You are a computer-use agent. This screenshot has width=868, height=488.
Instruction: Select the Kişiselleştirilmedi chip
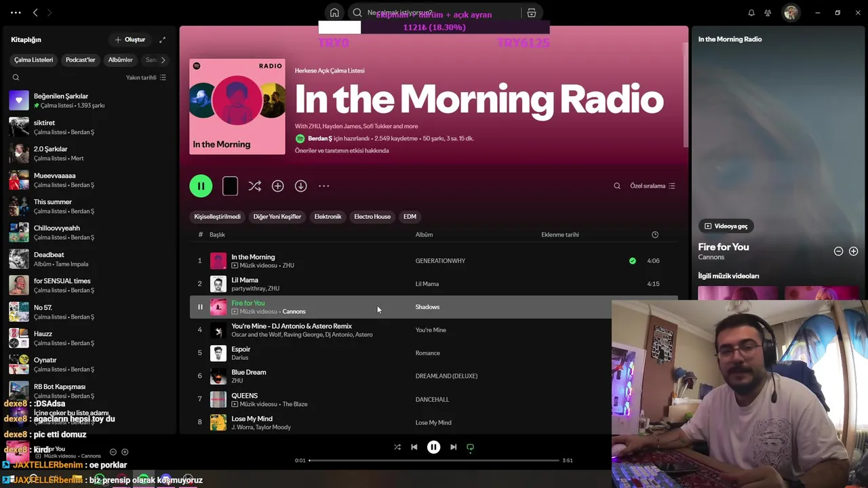(217, 216)
